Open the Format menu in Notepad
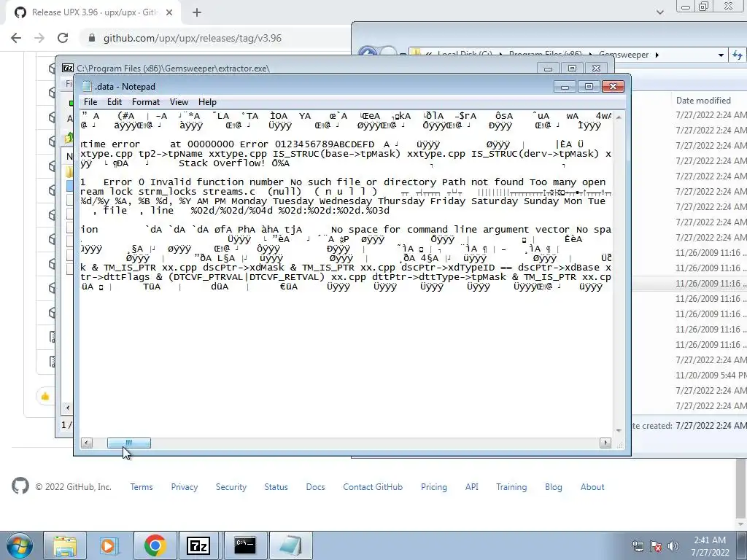747x560 pixels. click(146, 102)
